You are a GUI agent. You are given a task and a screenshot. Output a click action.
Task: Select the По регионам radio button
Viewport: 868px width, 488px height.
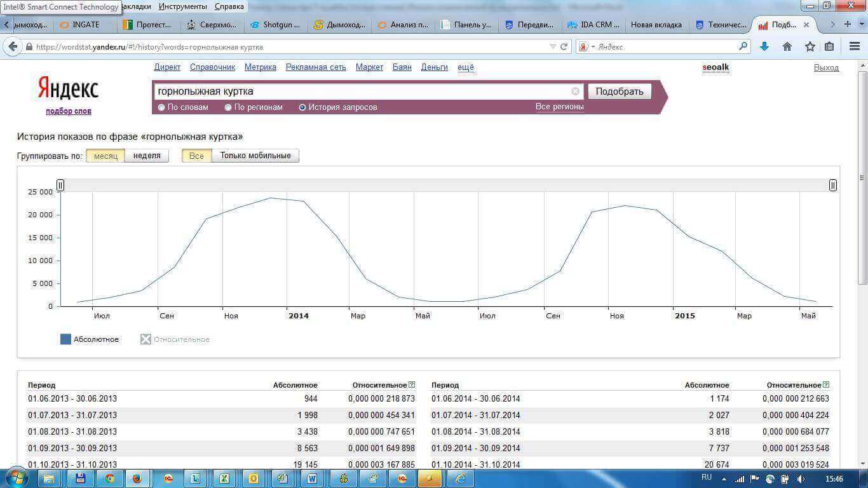228,107
